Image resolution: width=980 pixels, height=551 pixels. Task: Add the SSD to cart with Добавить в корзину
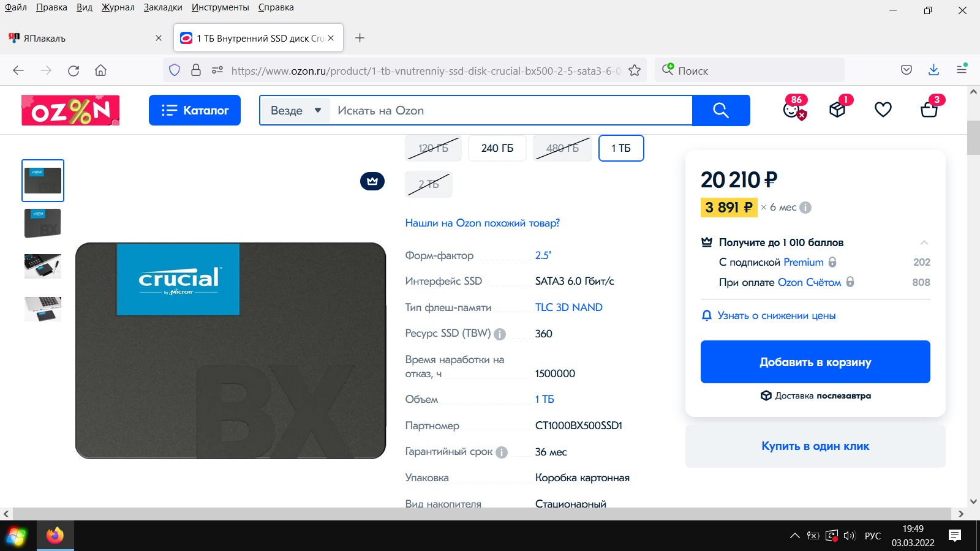(x=815, y=362)
